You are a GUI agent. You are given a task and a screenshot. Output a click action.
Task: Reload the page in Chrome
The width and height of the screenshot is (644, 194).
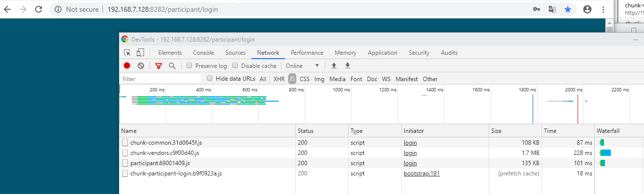click(39, 9)
